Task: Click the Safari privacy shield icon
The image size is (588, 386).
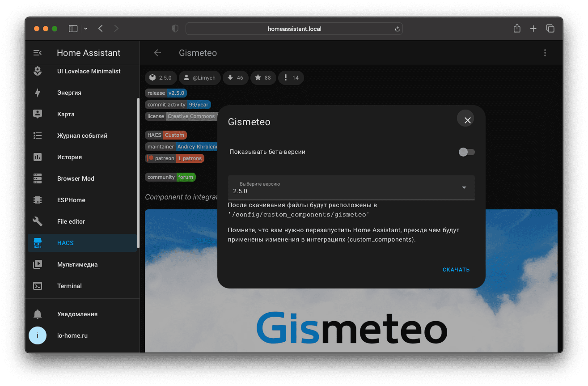Action: tap(175, 29)
